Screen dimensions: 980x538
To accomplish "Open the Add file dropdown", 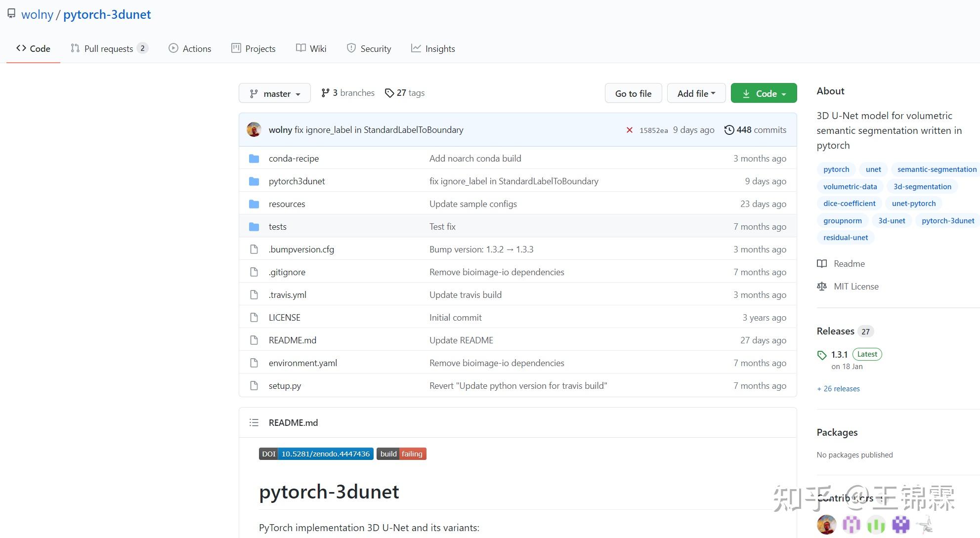I will point(696,93).
